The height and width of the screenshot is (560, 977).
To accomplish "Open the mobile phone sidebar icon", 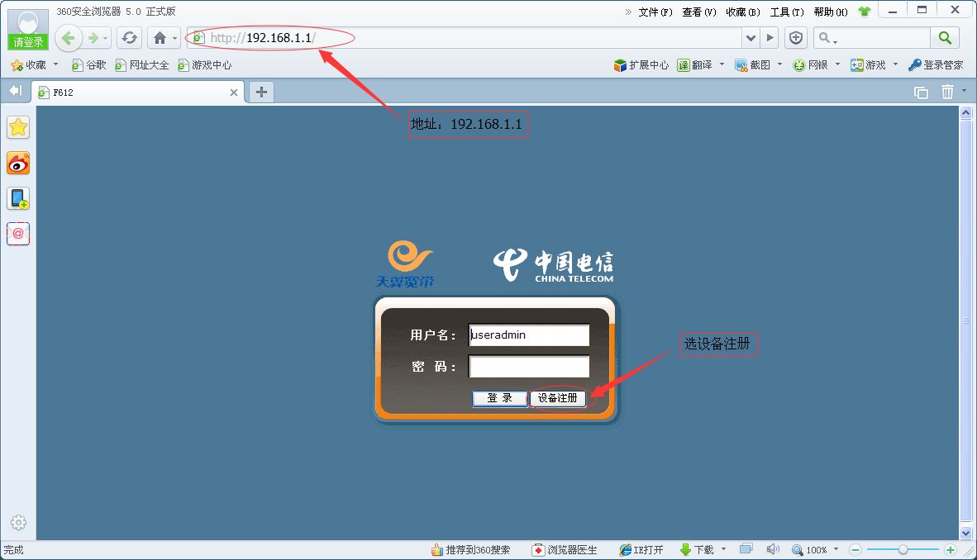I will pyautogui.click(x=18, y=199).
